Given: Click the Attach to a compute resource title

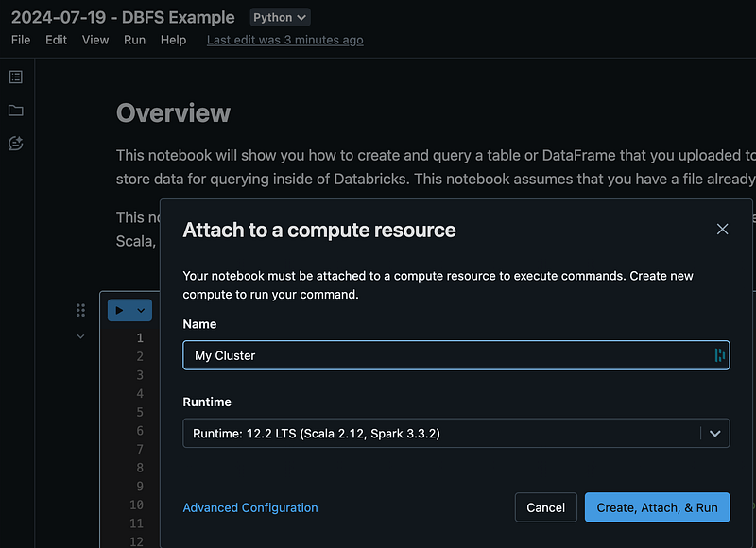Looking at the screenshot, I should tap(319, 230).
